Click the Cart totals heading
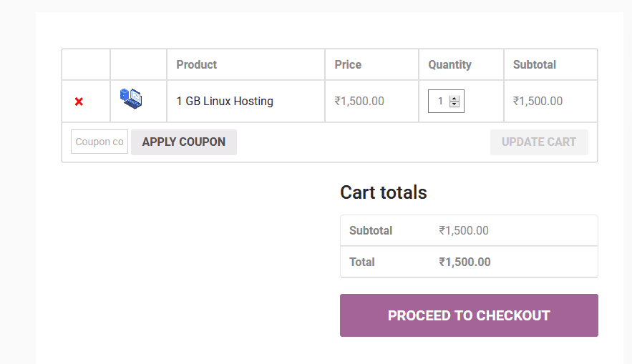 coord(384,192)
